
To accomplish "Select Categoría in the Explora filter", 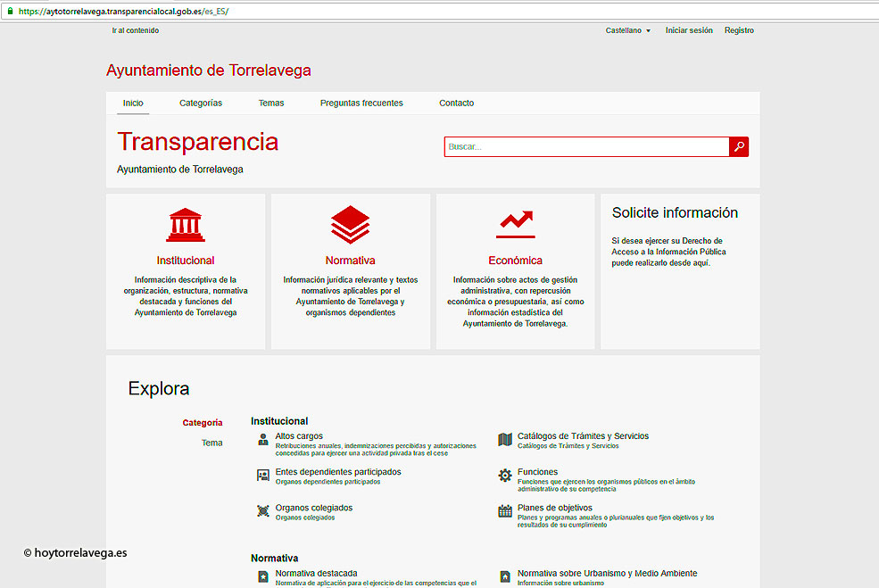I will 203,423.
